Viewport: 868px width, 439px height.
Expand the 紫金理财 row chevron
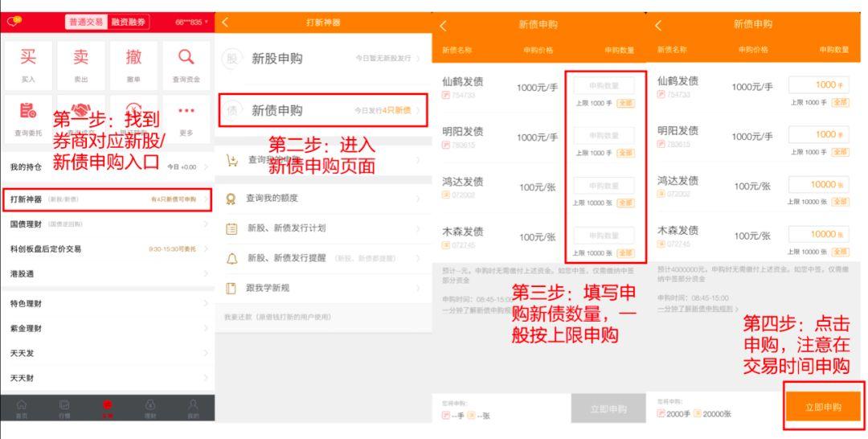click(x=206, y=328)
